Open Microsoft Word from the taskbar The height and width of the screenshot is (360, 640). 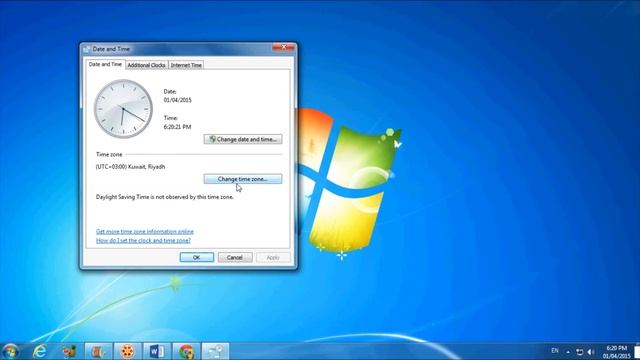point(157,351)
